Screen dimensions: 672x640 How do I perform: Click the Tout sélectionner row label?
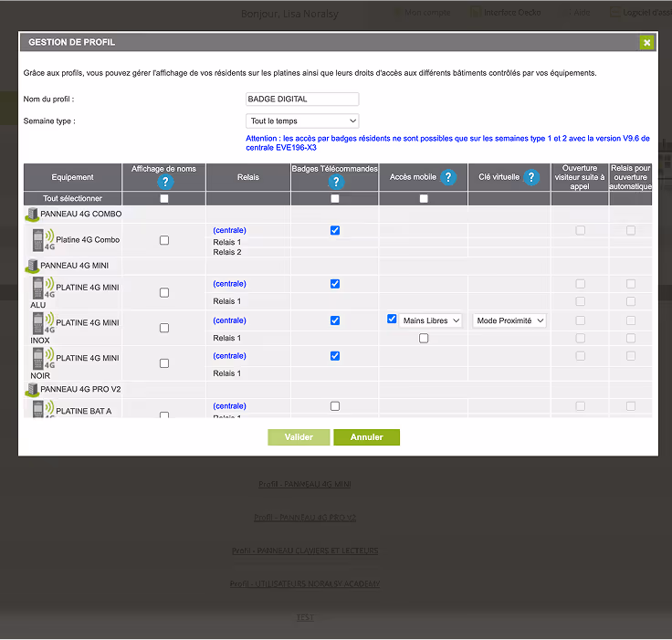72,199
